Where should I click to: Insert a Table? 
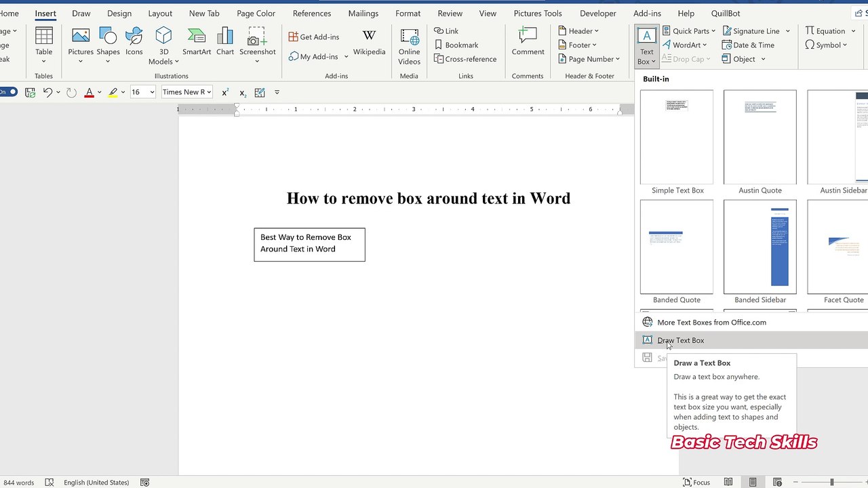pos(44,45)
